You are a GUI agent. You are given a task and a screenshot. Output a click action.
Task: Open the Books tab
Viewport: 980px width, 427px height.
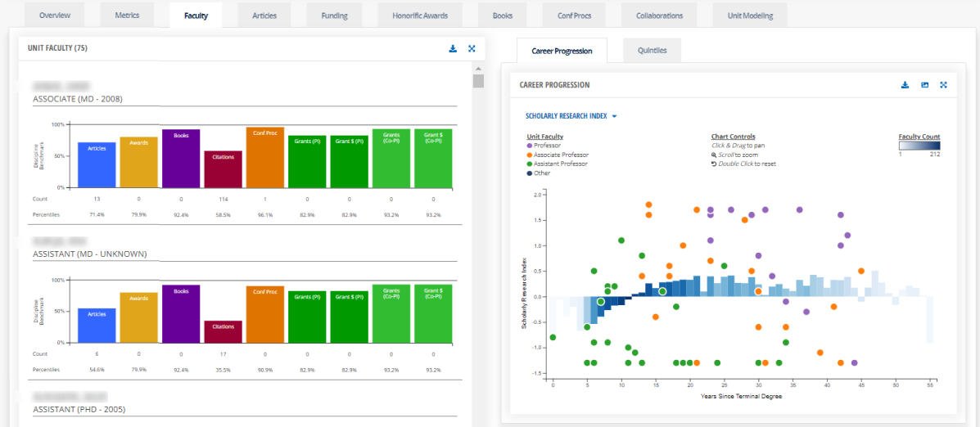pos(503,15)
